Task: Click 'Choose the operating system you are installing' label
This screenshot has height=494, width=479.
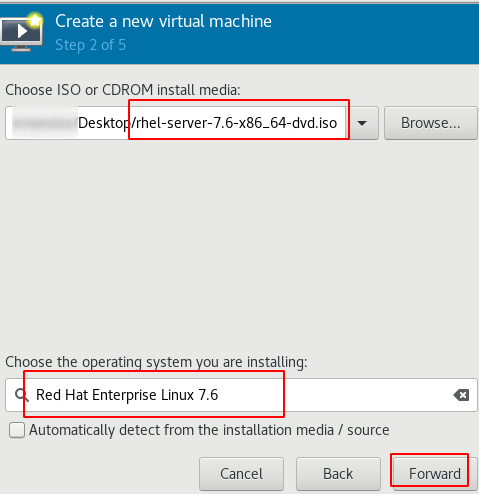Action: pos(156,362)
